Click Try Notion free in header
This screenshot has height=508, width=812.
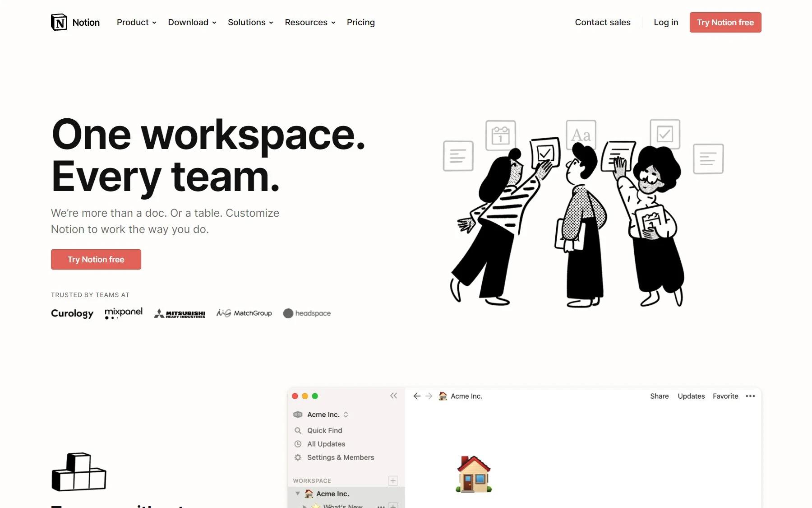click(x=725, y=22)
